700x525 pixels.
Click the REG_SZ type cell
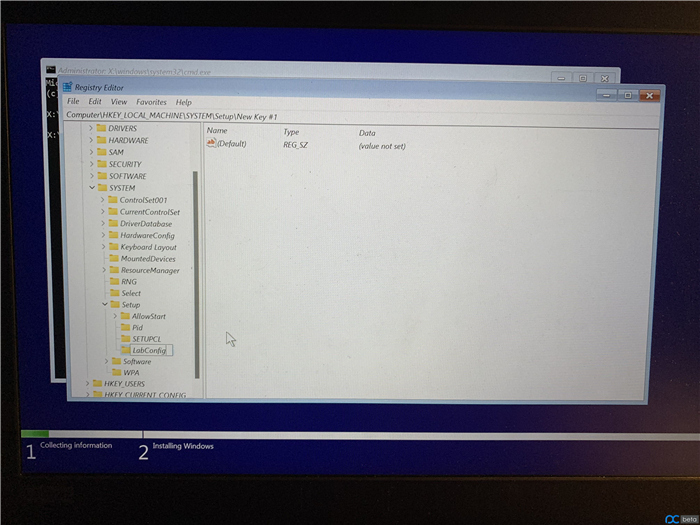[296, 145]
